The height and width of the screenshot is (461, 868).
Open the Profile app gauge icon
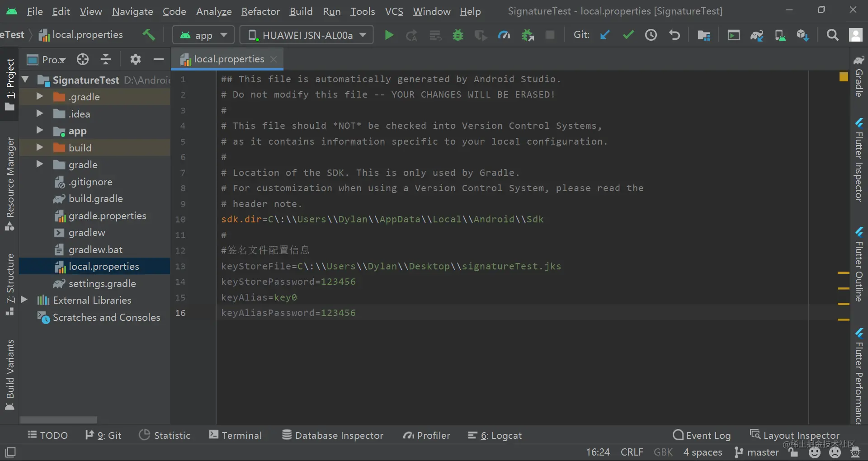504,35
